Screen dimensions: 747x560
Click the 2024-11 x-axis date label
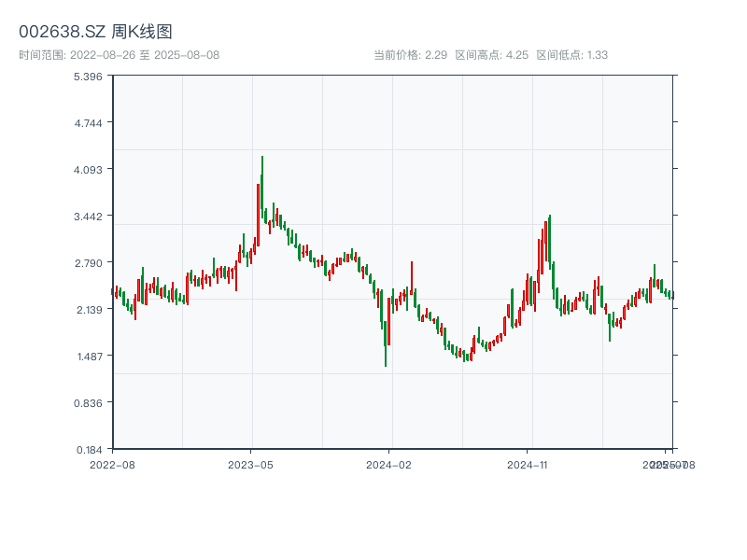528,464
